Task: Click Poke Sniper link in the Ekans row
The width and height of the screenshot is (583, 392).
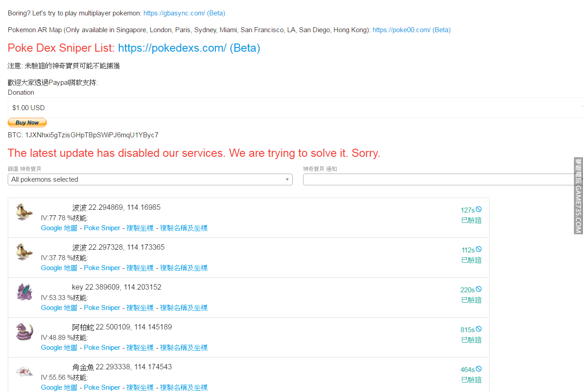Action: click(102, 348)
